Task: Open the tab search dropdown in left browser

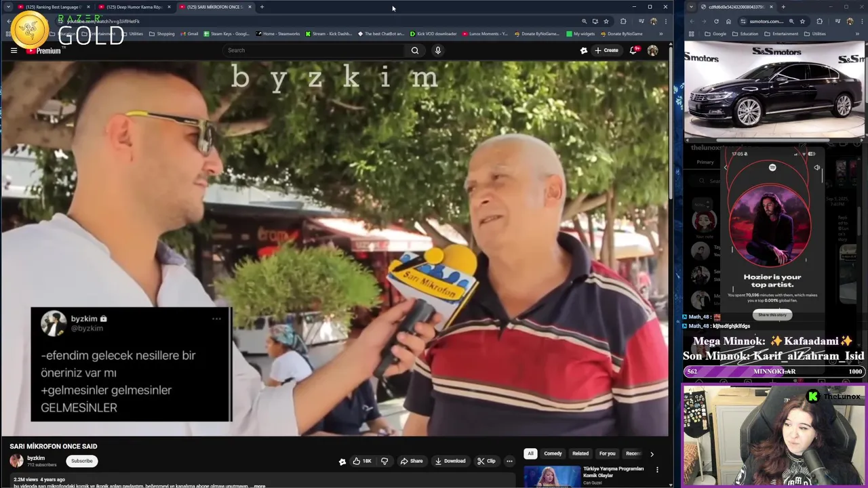Action: click(7, 7)
